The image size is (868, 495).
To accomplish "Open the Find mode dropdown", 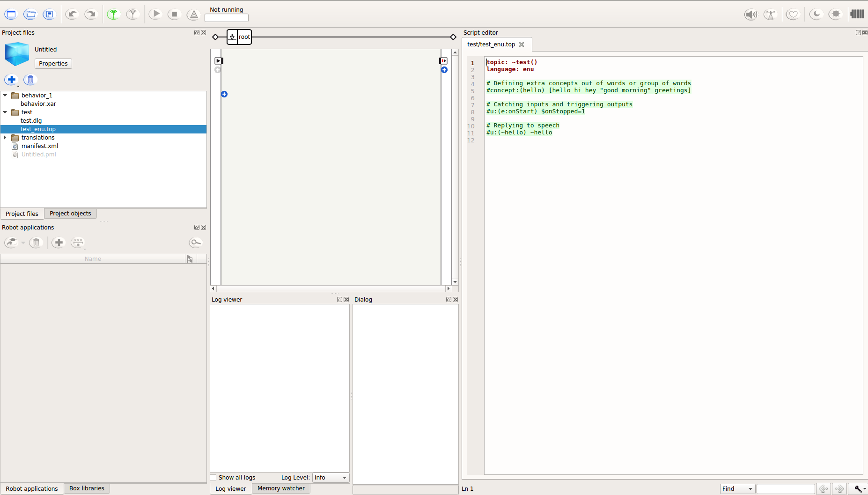I will coord(737,489).
